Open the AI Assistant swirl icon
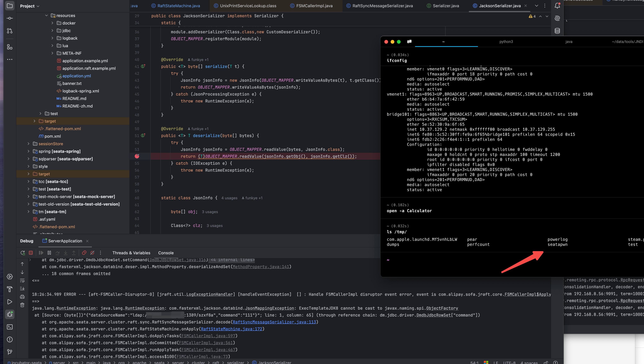The width and height of the screenshot is (644, 364). (x=557, y=18)
